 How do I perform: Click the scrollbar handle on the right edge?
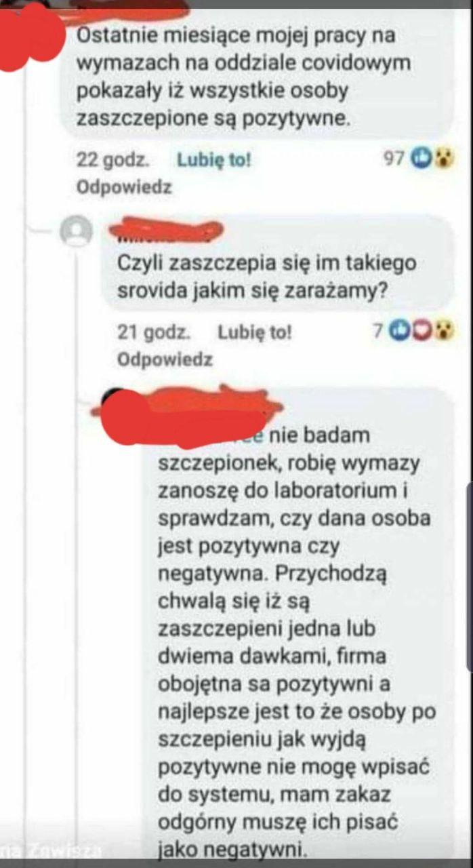pyautogui.click(x=469, y=576)
